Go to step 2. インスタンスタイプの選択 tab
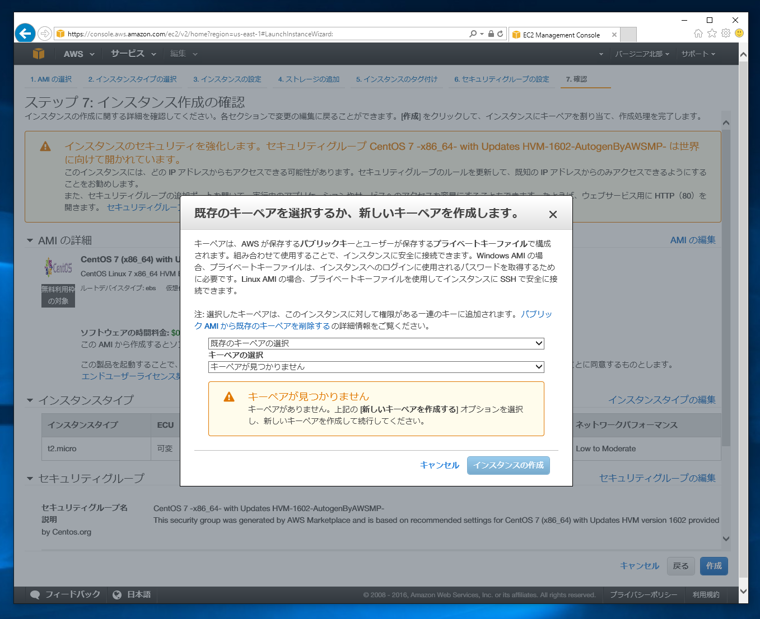The image size is (760, 619). [x=132, y=79]
